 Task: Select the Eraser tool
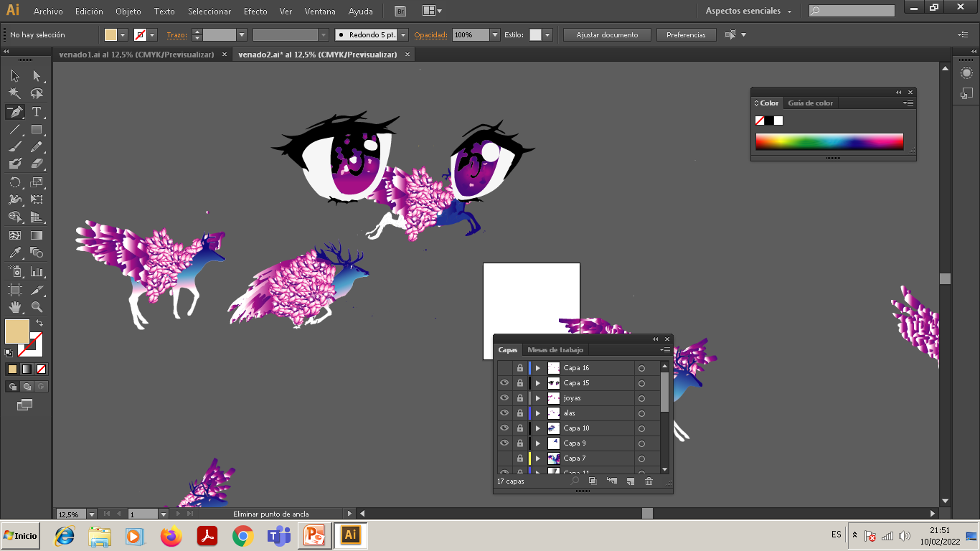(37, 164)
